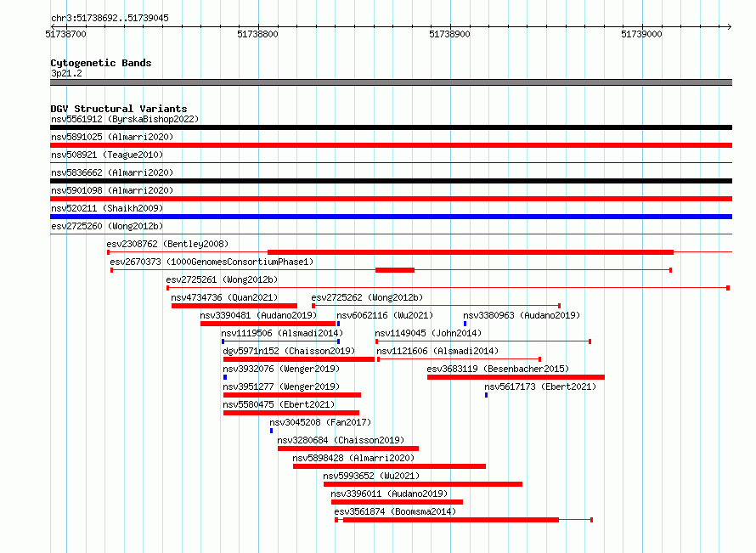Screen dimensions: 756x553
Task: Click the DGV Structural Variants track title
Action: (119, 109)
